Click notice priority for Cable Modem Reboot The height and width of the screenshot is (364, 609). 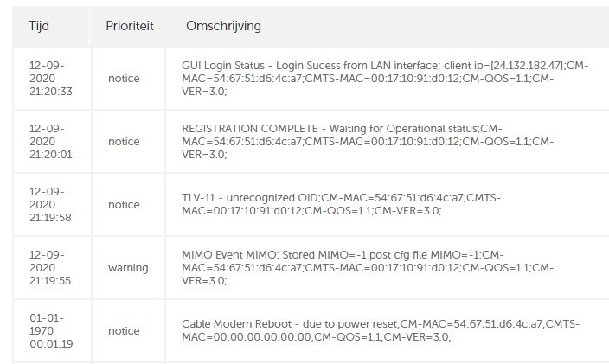pyautogui.click(x=124, y=331)
